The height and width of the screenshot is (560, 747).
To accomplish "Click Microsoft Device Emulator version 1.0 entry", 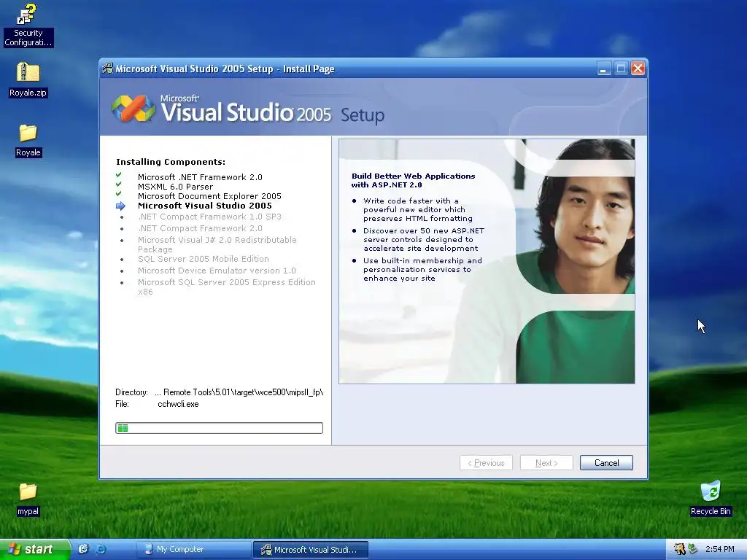I will (217, 271).
